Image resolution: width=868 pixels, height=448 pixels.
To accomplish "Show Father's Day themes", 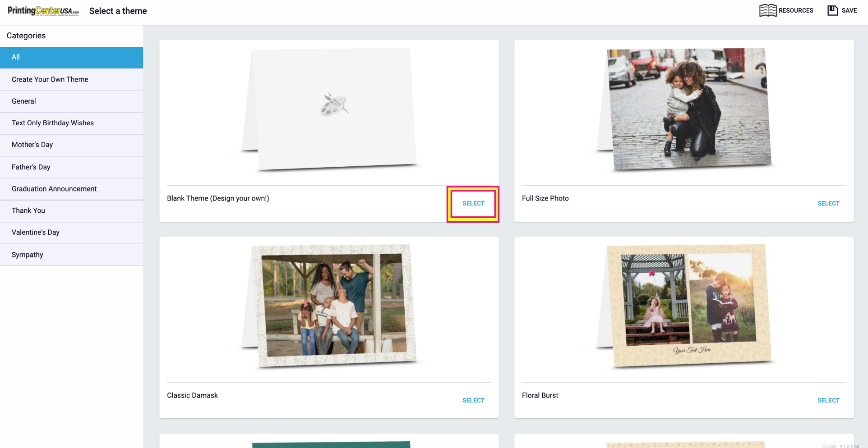I will 71,167.
